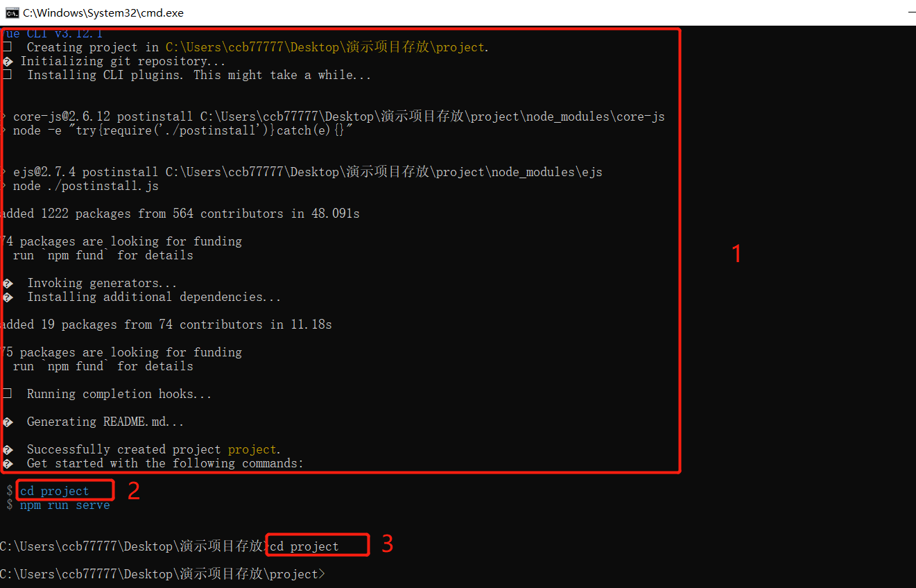
Task: Click the cmd.exe icon in the title bar
Action: tap(12, 12)
